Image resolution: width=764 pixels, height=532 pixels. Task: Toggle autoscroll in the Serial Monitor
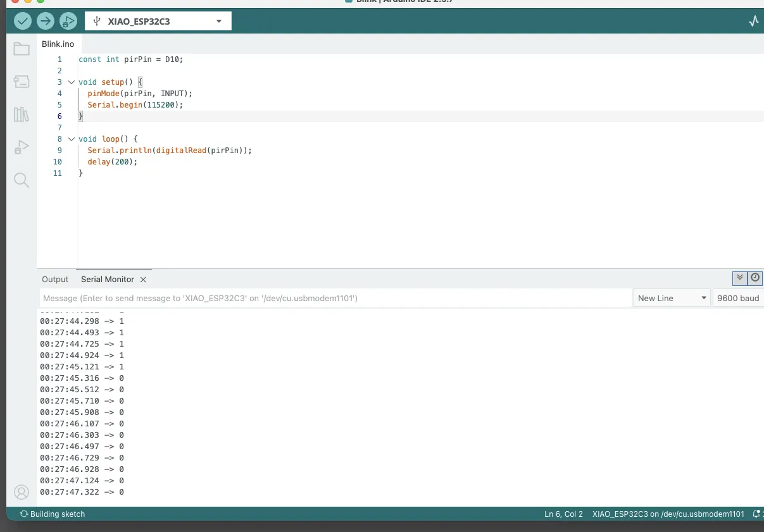pyautogui.click(x=739, y=278)
